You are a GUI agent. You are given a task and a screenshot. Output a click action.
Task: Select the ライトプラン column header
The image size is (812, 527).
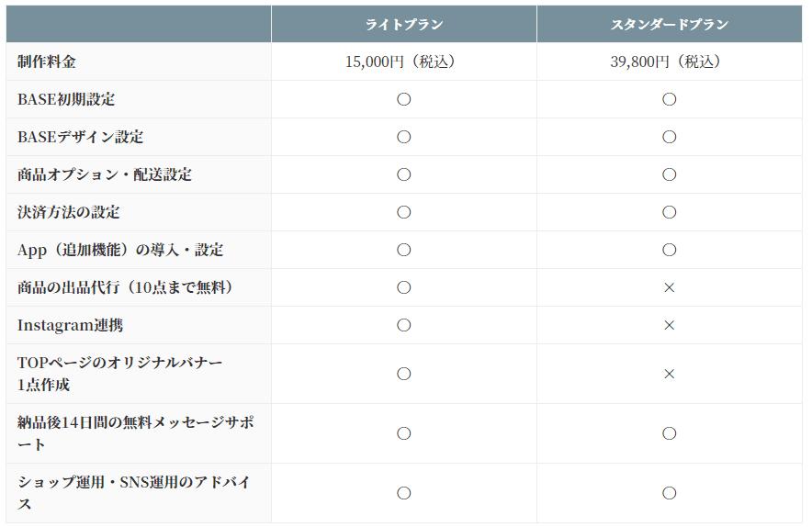point(403,25)
